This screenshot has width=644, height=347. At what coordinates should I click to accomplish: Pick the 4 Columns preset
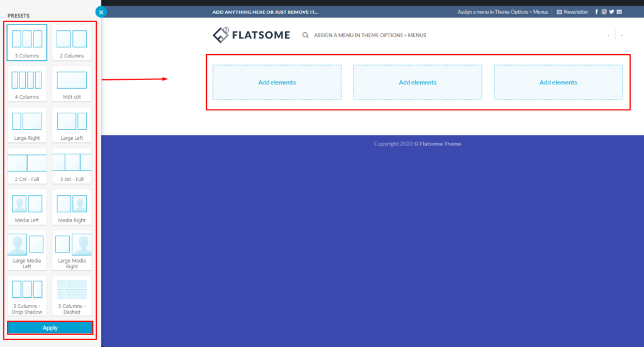[27, 83]
